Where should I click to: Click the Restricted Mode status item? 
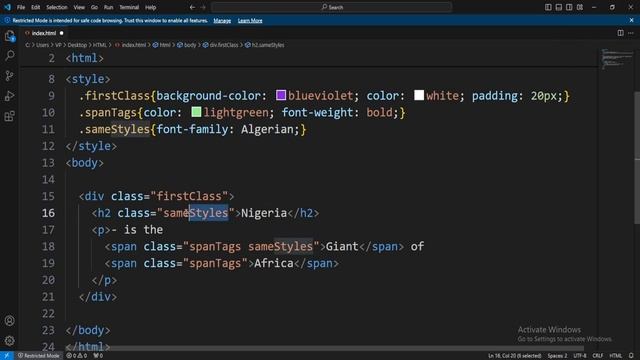(x=38, y=356)
